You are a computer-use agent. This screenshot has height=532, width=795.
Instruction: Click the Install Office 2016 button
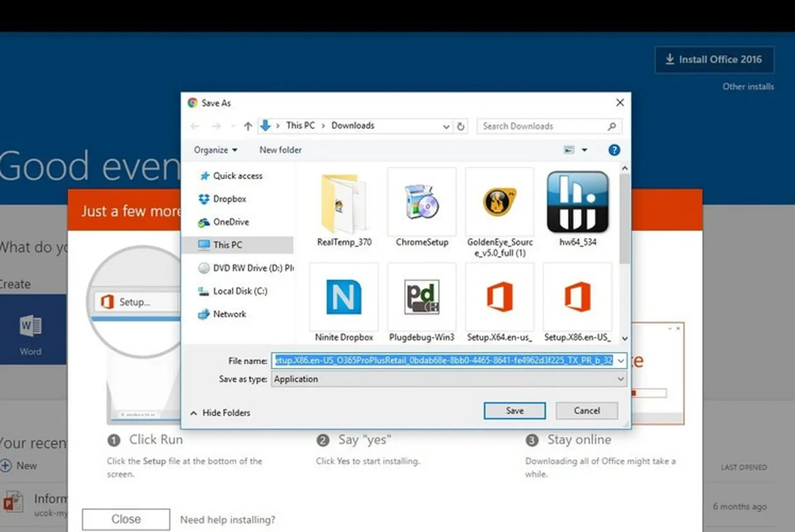click(x=714, y=59)
